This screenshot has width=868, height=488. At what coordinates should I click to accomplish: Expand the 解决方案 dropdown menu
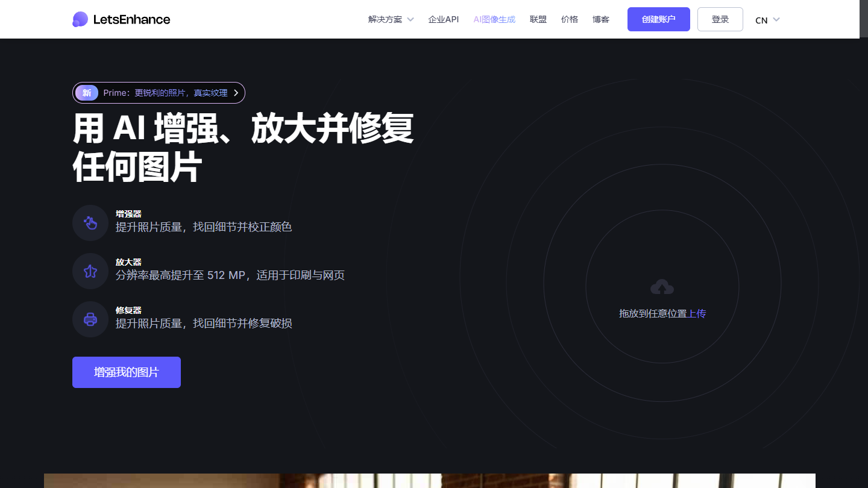pyautogui.click(x=391, y=19)
